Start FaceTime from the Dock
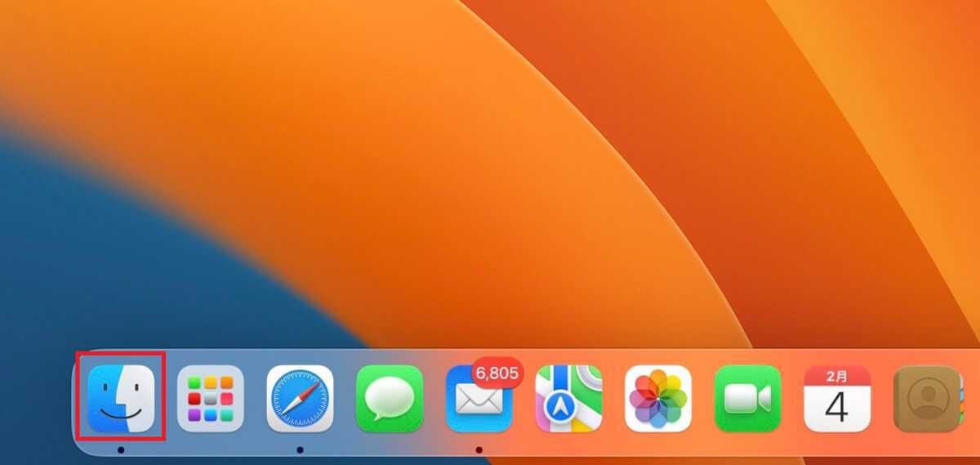 tap(747, 398)
